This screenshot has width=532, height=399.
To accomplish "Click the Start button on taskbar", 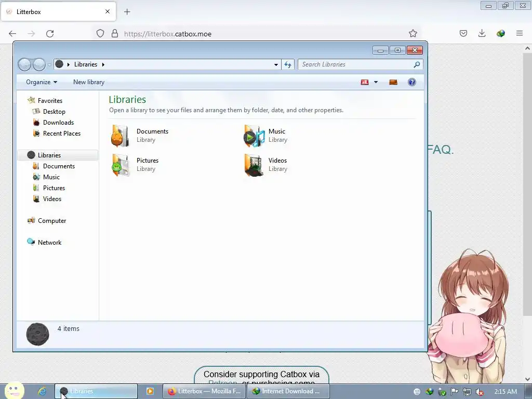I will tap(14, 391).
